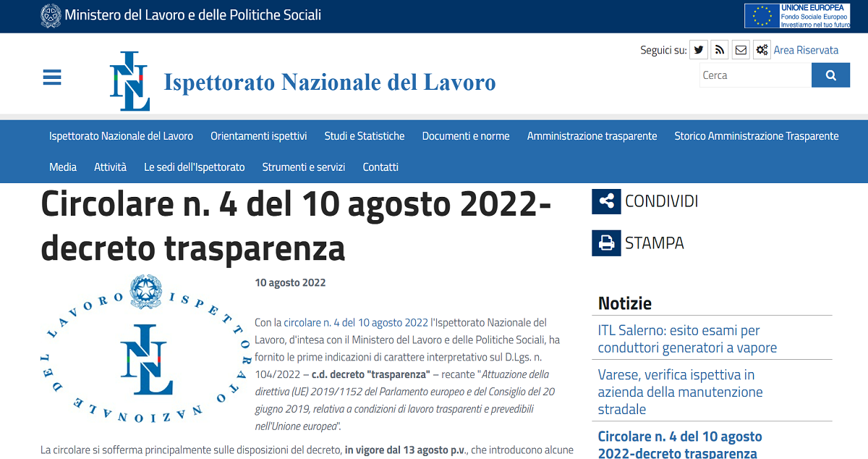Click the envelope mail icon
The width and height of the screenshot is (868, 459).
pos(741,50)
